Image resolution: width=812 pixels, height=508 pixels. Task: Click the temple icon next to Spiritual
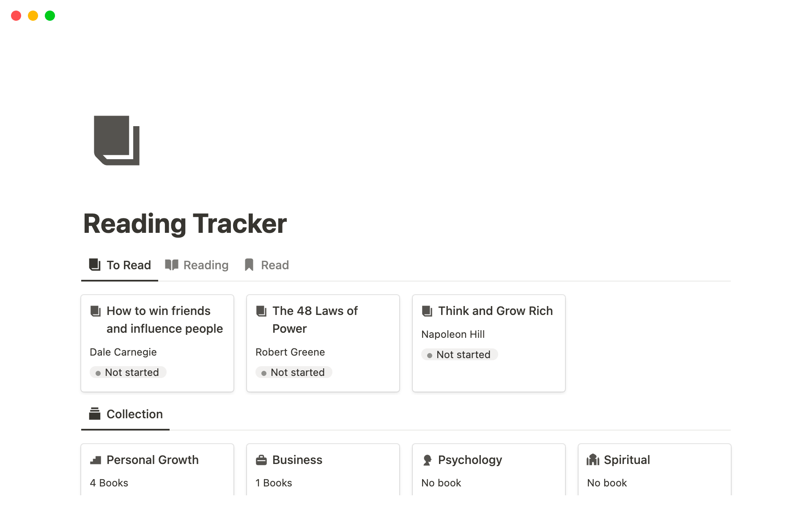[x=593, y=460]
